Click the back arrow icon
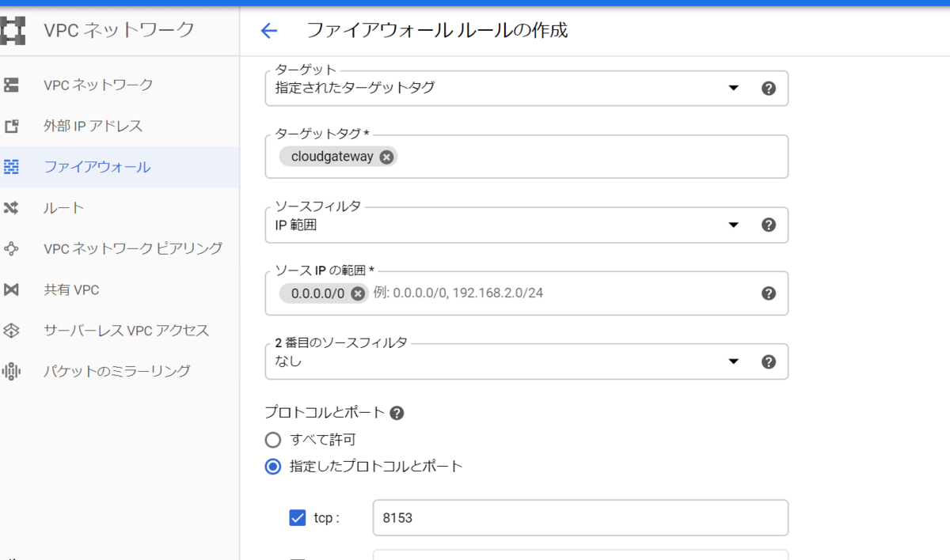The width and height of the screenshot is (950, 560). [269, 31]
